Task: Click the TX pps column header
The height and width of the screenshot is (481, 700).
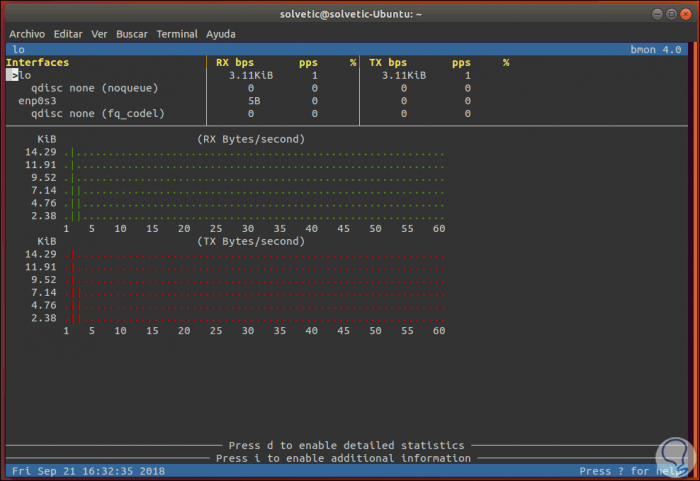Action: 461,63
